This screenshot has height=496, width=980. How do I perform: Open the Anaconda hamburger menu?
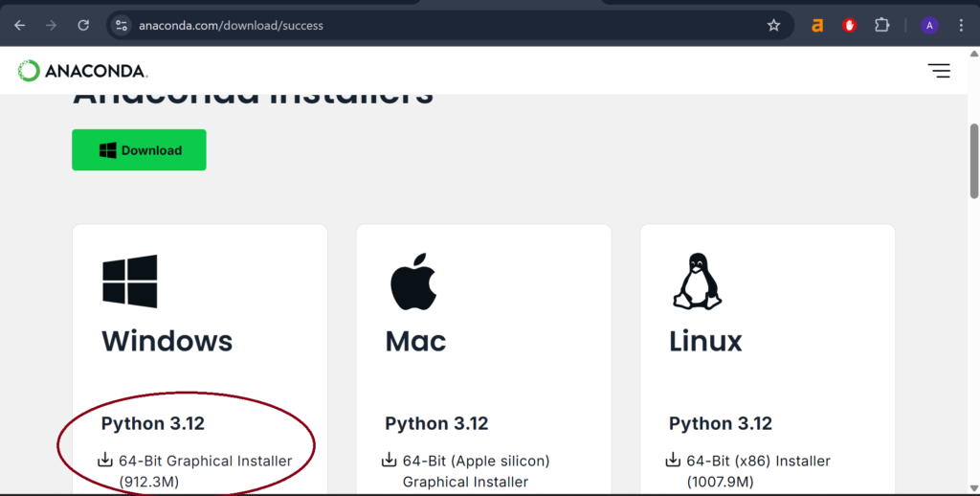coord(939,71)
